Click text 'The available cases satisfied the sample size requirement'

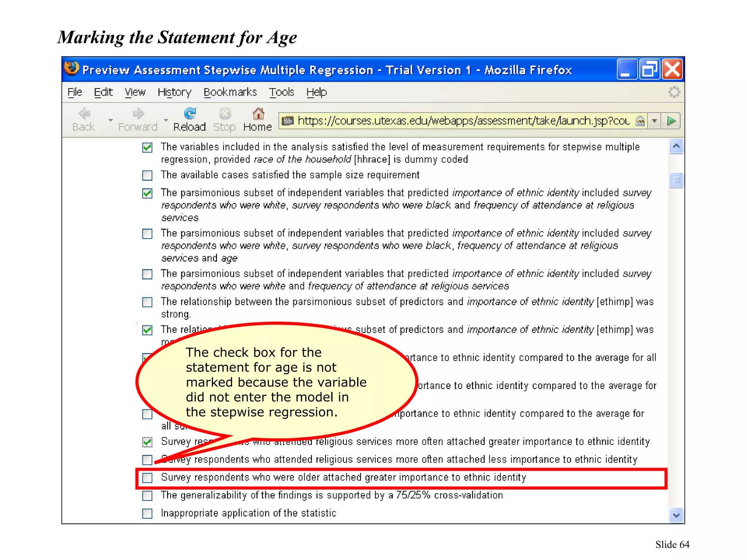tap(290, 175)
